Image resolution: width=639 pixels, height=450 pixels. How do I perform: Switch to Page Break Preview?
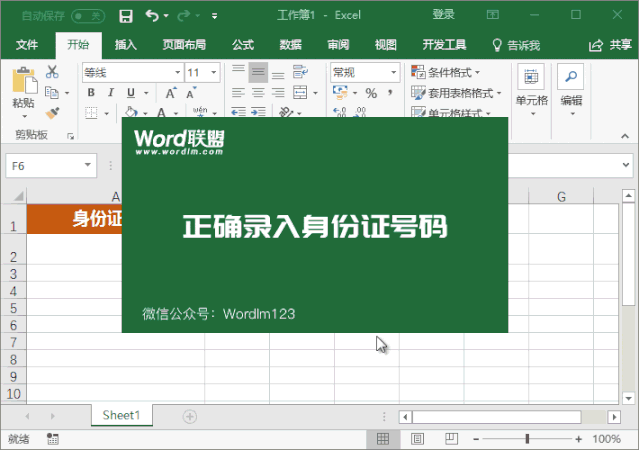452,439
